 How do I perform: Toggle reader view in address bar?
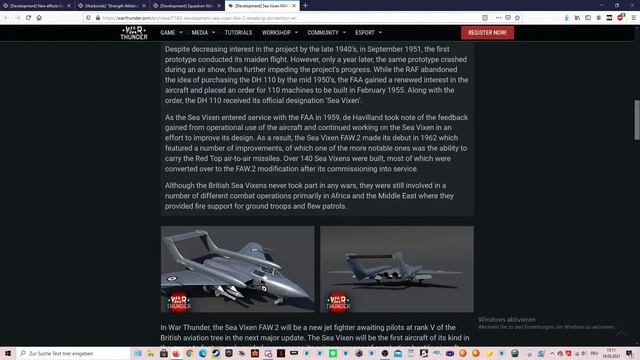(x=485, y=18)
